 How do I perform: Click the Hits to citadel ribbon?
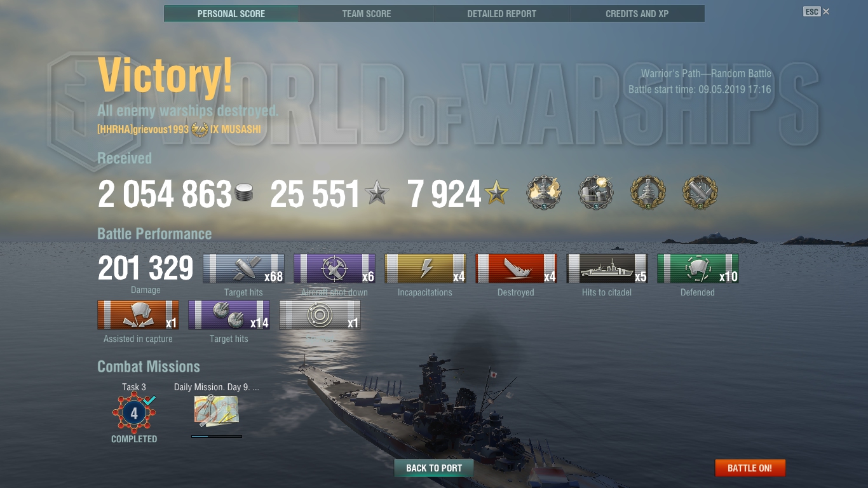607,269
